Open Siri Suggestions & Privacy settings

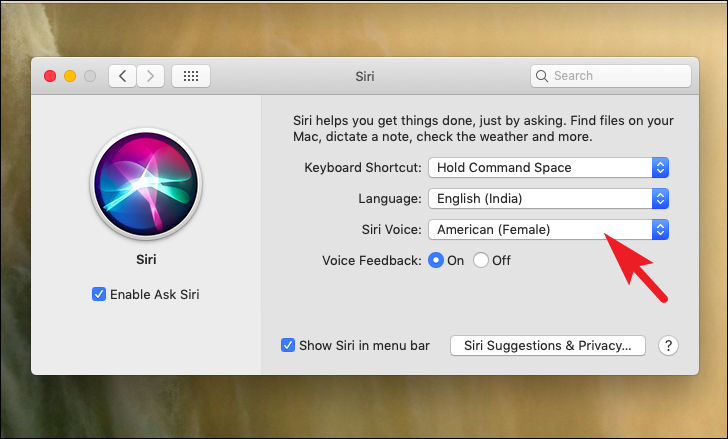pos(548,346)
